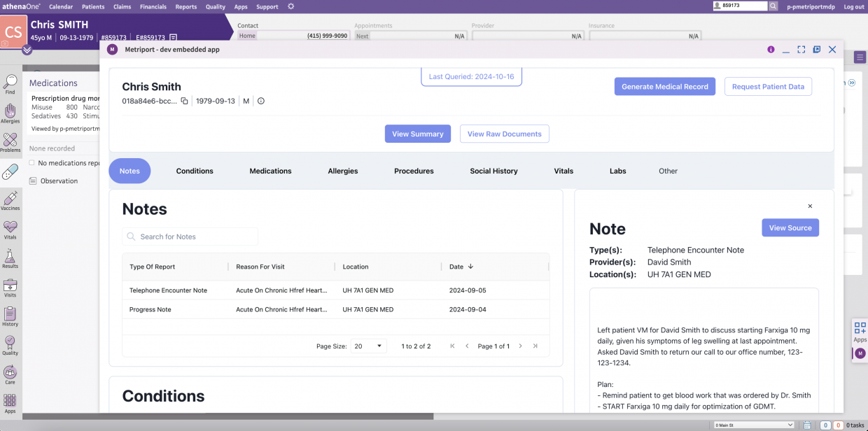
Task: Open Quality icon in left sidebar
Action: click(x=10, y=346)
